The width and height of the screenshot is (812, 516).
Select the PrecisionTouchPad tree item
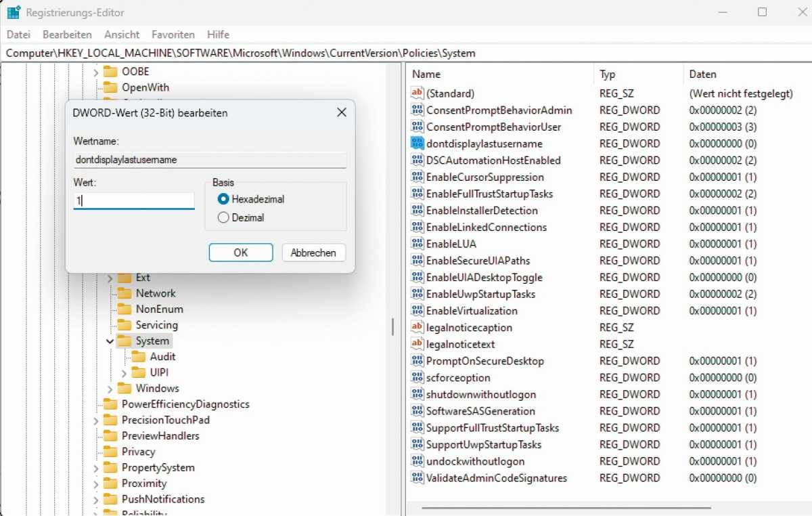[x=166, y=420]
